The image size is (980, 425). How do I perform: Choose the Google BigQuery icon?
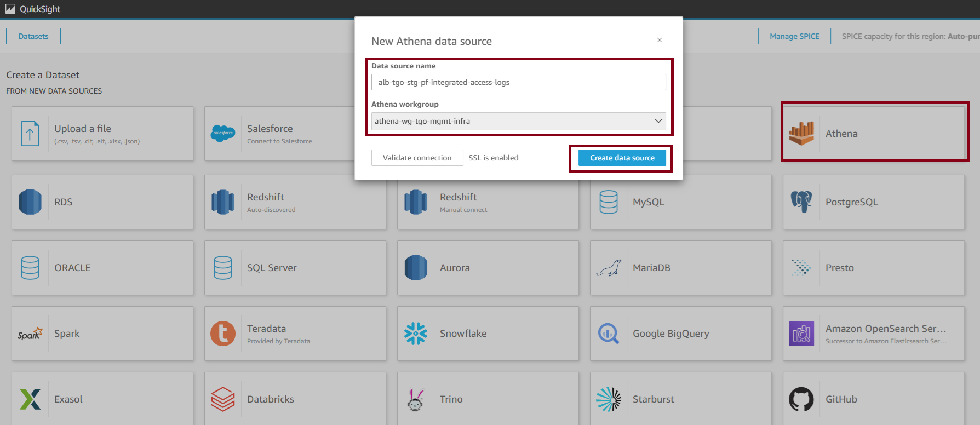coord(609,334)
